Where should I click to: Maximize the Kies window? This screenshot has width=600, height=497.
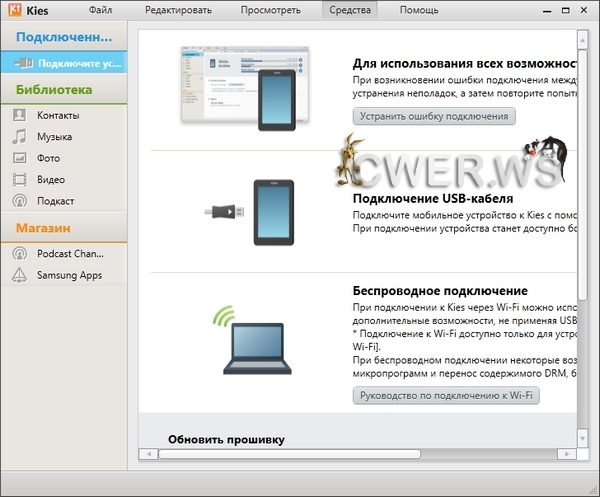coord(566,10)
